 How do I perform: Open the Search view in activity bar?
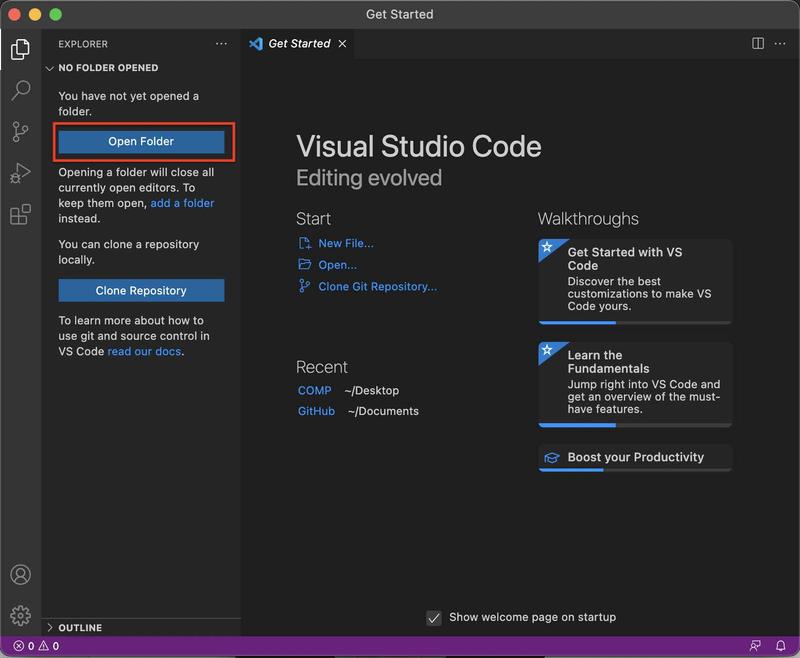[x=20, y=91]
